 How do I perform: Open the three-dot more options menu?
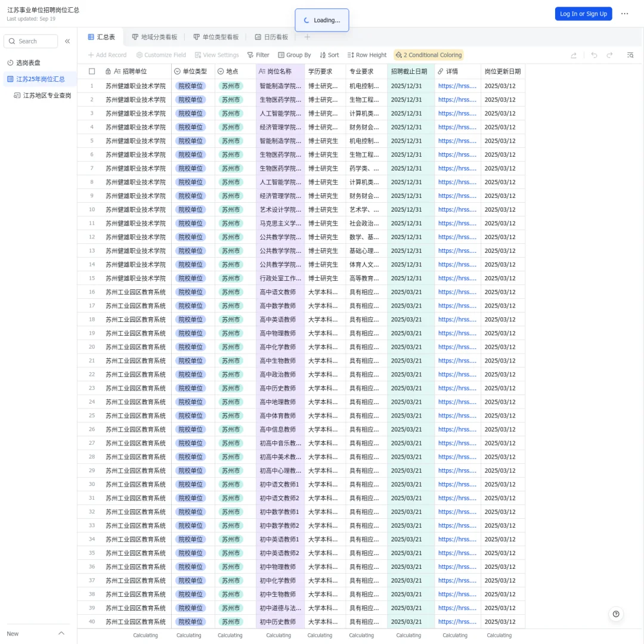624,14
